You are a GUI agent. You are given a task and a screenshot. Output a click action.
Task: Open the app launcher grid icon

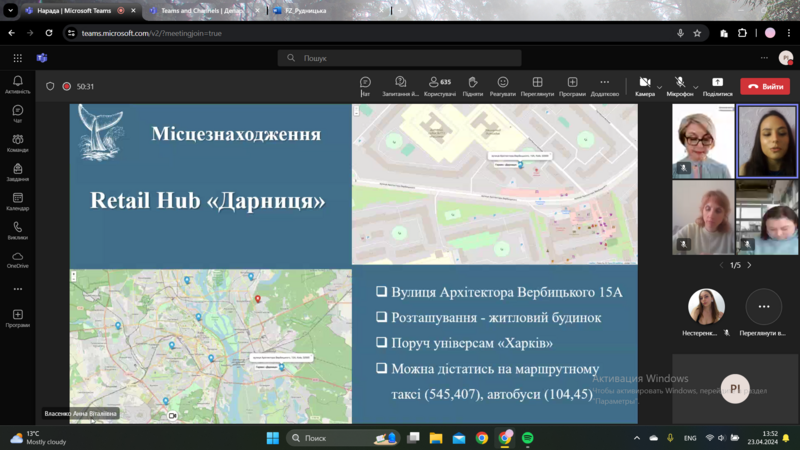(17, 58)
